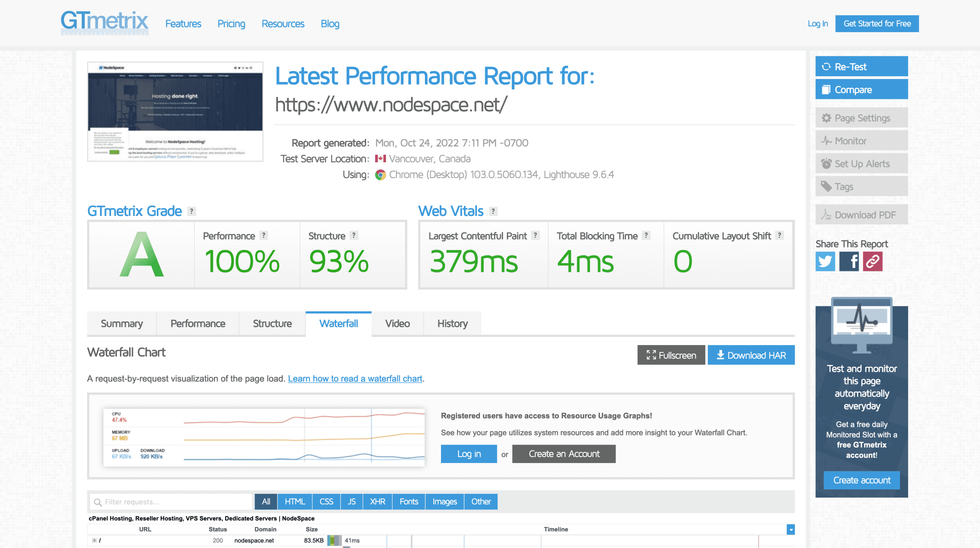Open Performance score help question mark
Viewport: 980px width, 548px height.
pyautogui.click(x=264, y=236)
